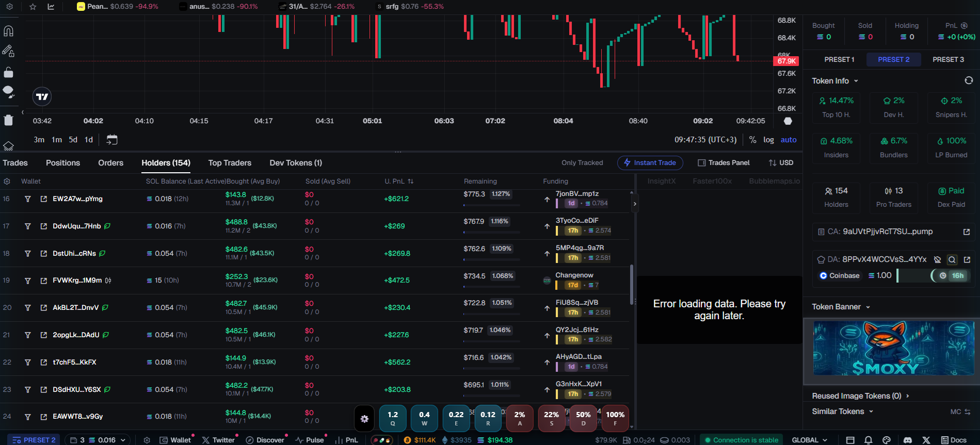Click the trash icon to remove drawings
Image resolution: width=980 pixels, height=445 pixels.
(x=8, y=120)
